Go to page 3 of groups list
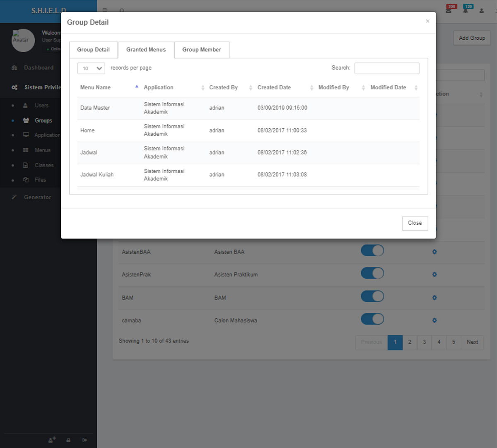Screen dimensions: 497x448 424,342
